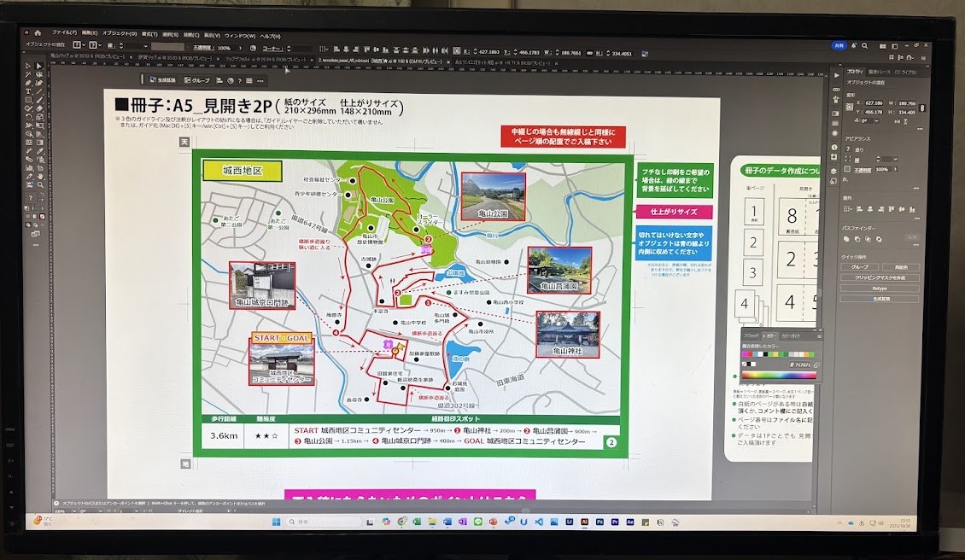Viewport: 965px width, 560px height.
Task: Pick the Zoom magnifier tool
Action: [x=39, y=184]
